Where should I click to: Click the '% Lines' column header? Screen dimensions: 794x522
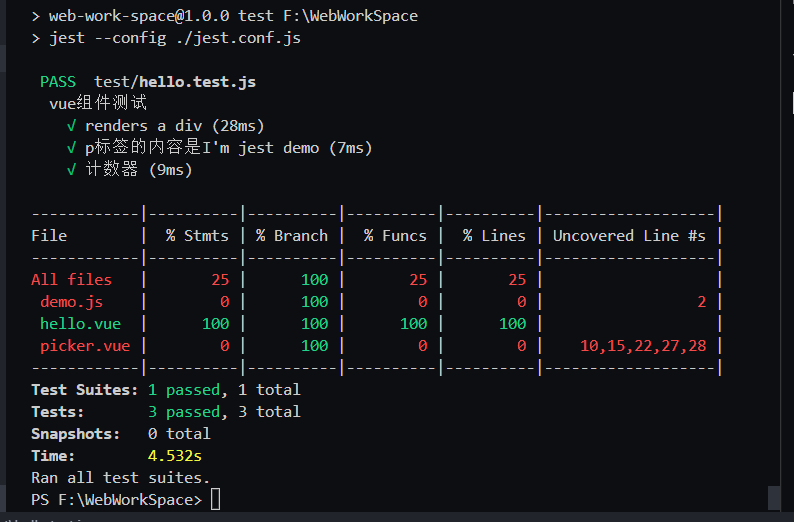point(494,235)
